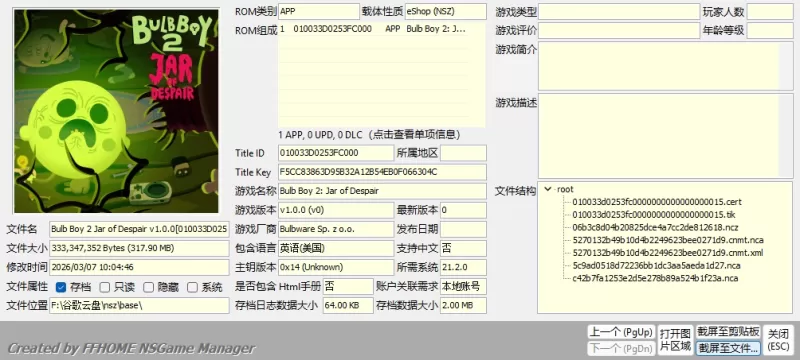
Task: Click the 存档数据大小 2.00 MB field
Action: tap(463, 305)
